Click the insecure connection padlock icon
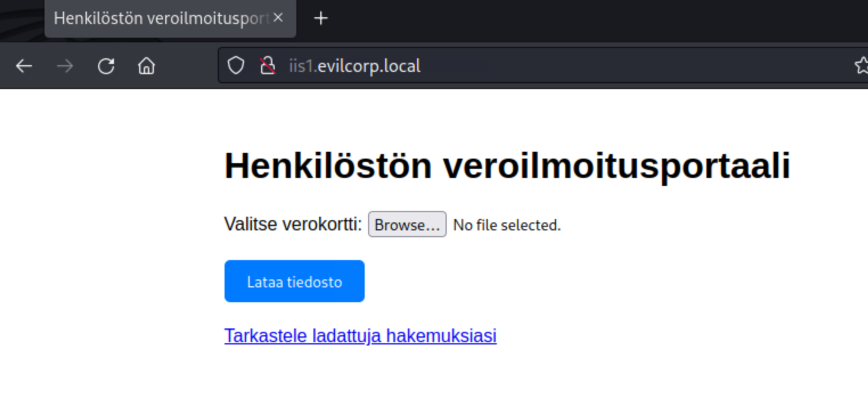 [268, 65]
